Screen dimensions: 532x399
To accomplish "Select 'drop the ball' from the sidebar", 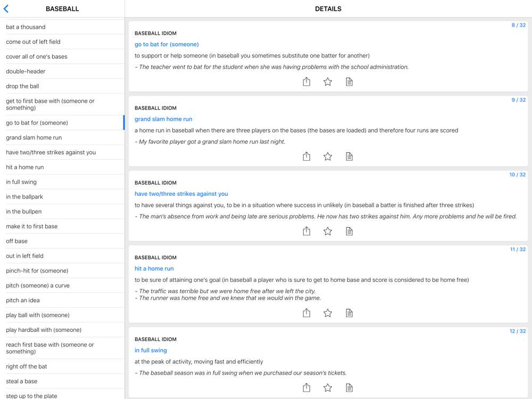I will [22, 86].
